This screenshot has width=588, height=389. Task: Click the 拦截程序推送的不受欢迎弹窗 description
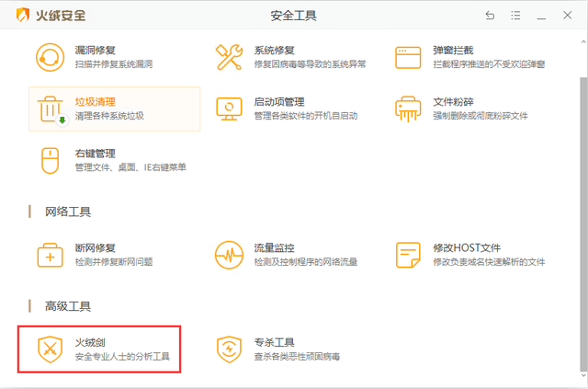489,64
